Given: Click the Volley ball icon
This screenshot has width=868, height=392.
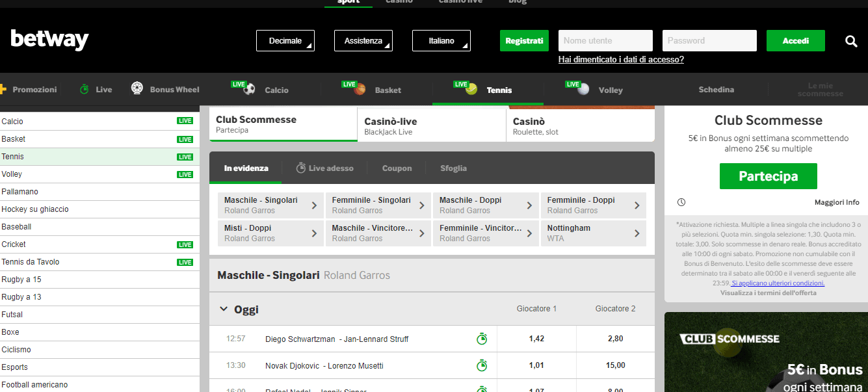Looking at the screenshot, I should click(583, 90).
